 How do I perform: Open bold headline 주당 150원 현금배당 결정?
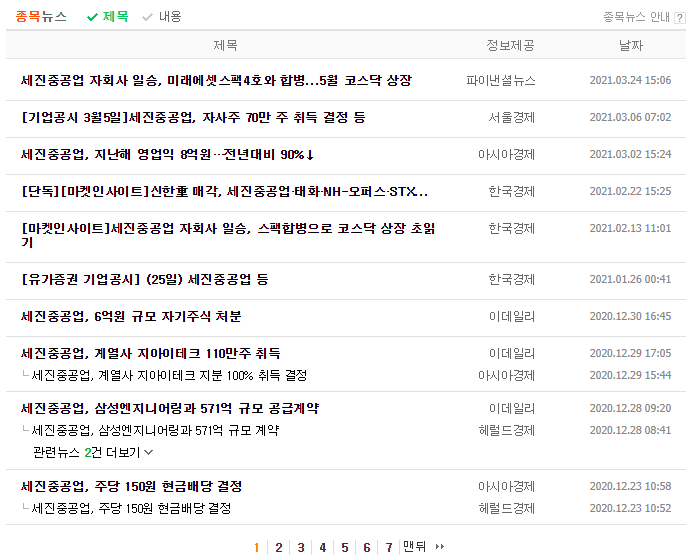(x=132, y=486)
